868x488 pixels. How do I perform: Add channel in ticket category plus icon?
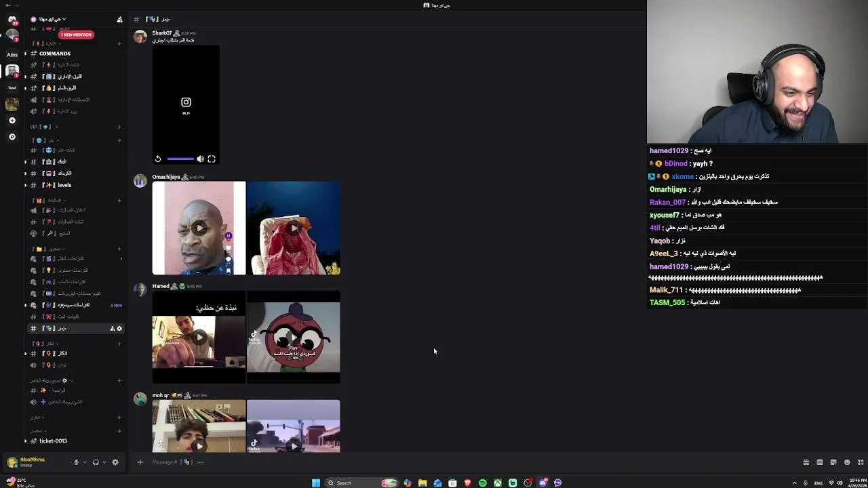click(x=119, y=431)
